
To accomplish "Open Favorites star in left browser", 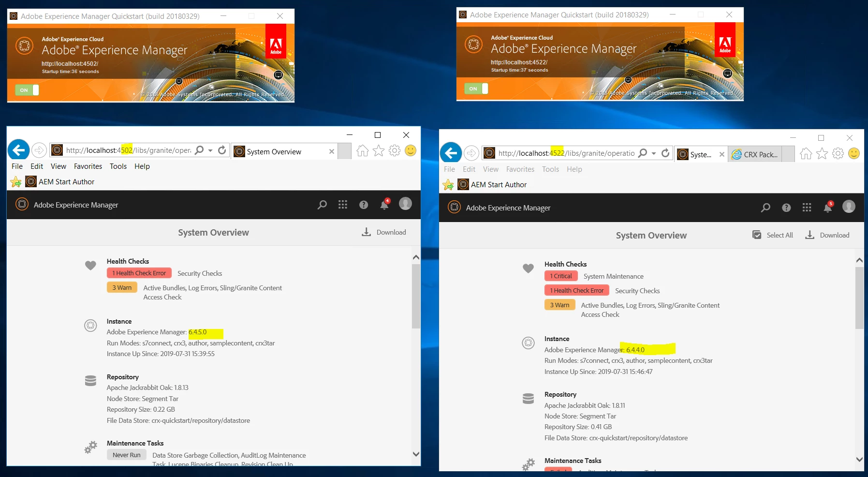I will pos(379,151).
